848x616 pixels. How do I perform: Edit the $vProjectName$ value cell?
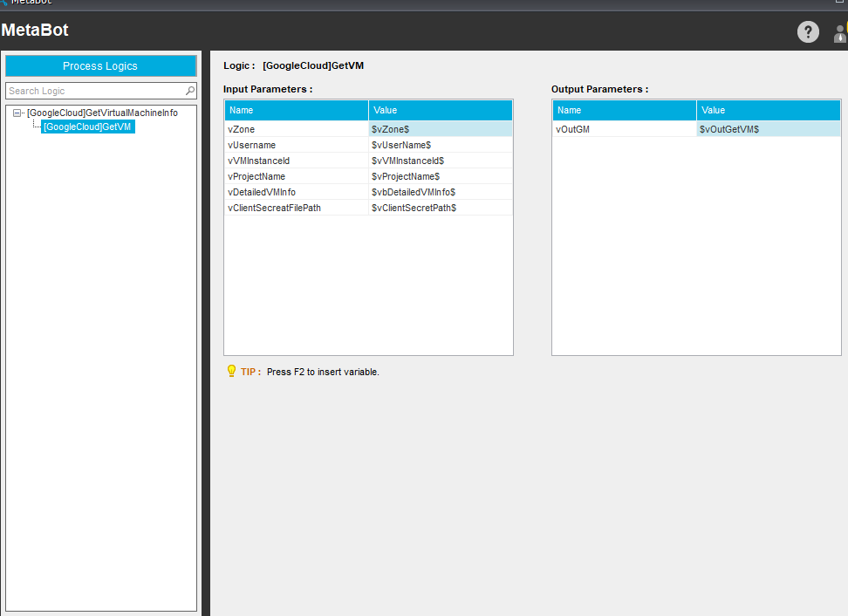[x=441, y=176]
